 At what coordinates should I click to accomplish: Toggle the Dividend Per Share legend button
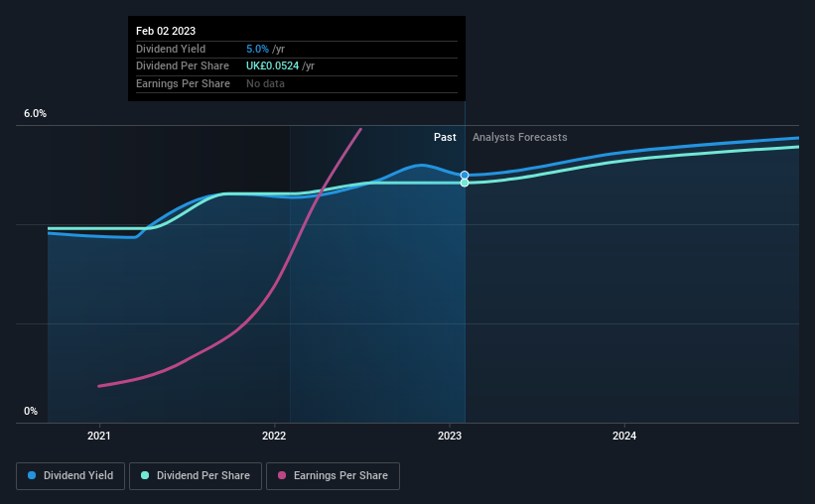pyautogui.click(x=196, y=476)
